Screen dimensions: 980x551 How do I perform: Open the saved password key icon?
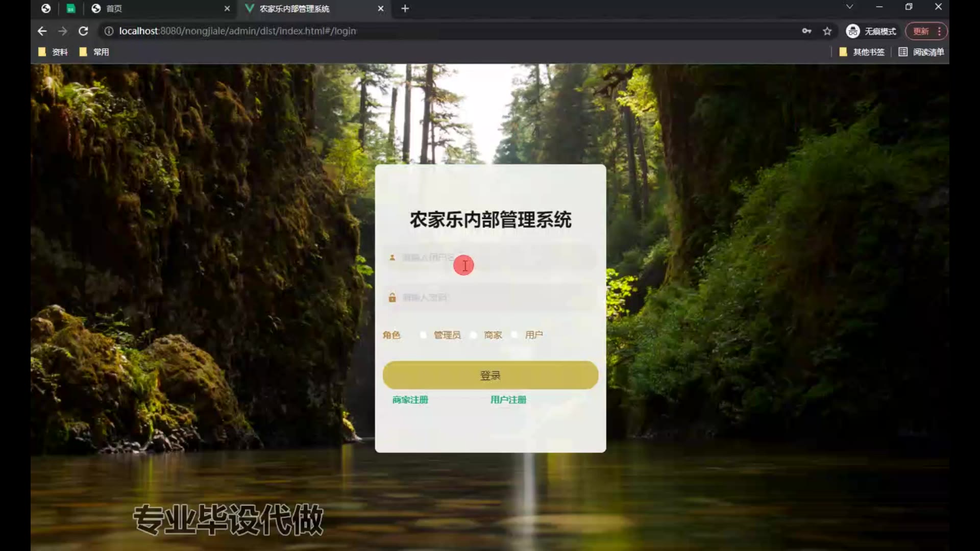point(806,31)
